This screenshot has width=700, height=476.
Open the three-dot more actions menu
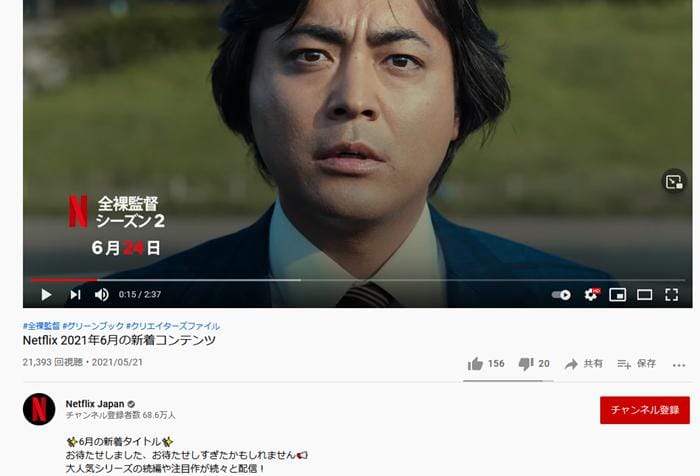(679, 365)
